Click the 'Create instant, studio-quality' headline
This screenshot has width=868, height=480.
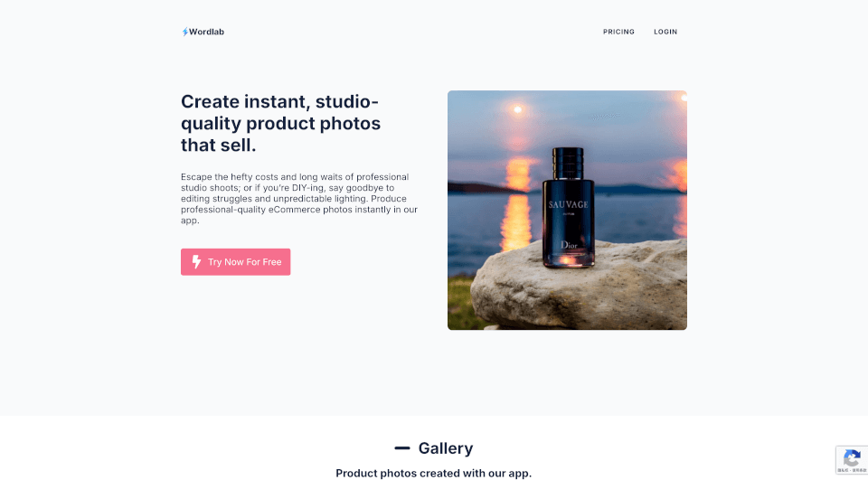click(x=280, y=123)
